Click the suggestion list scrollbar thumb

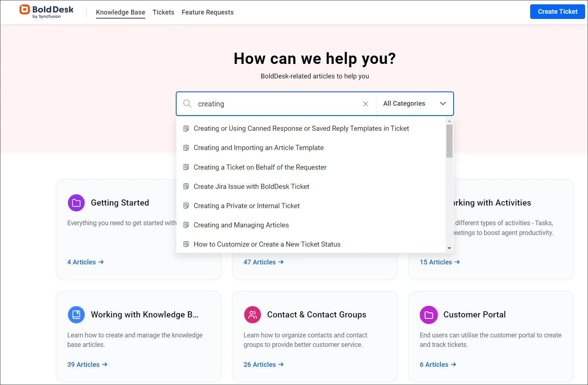click(x=449, y=141)
